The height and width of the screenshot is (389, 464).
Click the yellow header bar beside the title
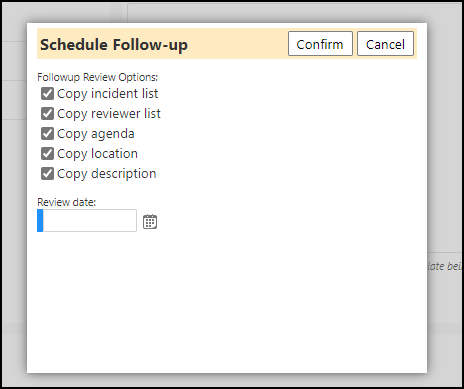pos(237,44)
